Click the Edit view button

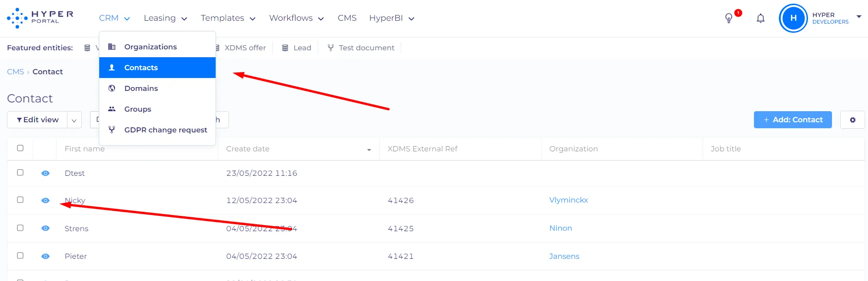pyautogui.click(x=37, y=120)
